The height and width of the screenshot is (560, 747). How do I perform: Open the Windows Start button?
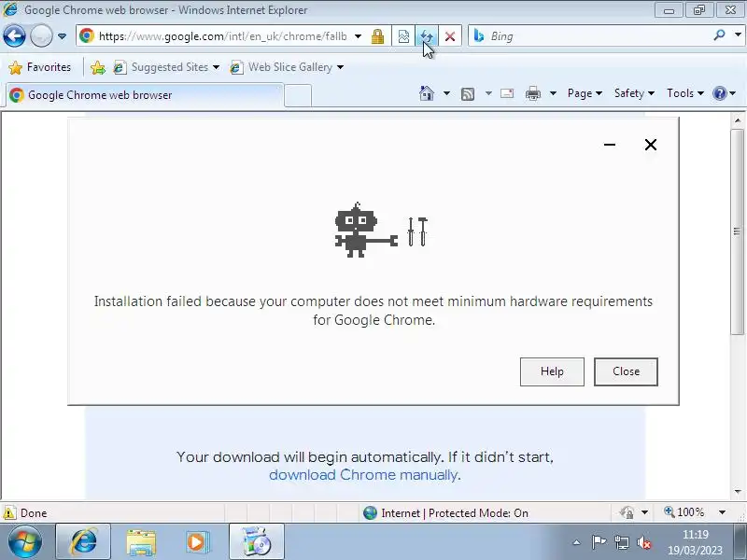tap(25, 542)
